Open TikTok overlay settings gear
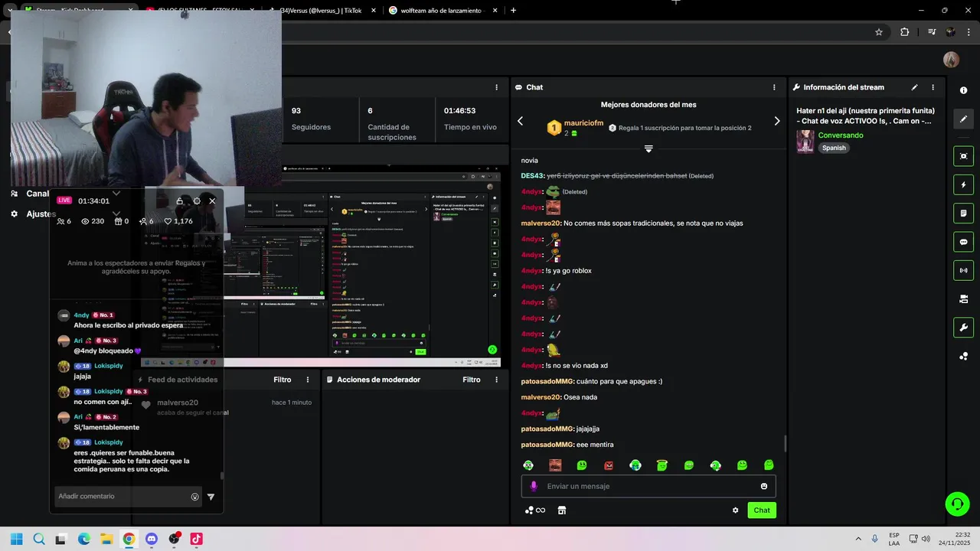This screenshot has width=980, height=551. (197, 201)
